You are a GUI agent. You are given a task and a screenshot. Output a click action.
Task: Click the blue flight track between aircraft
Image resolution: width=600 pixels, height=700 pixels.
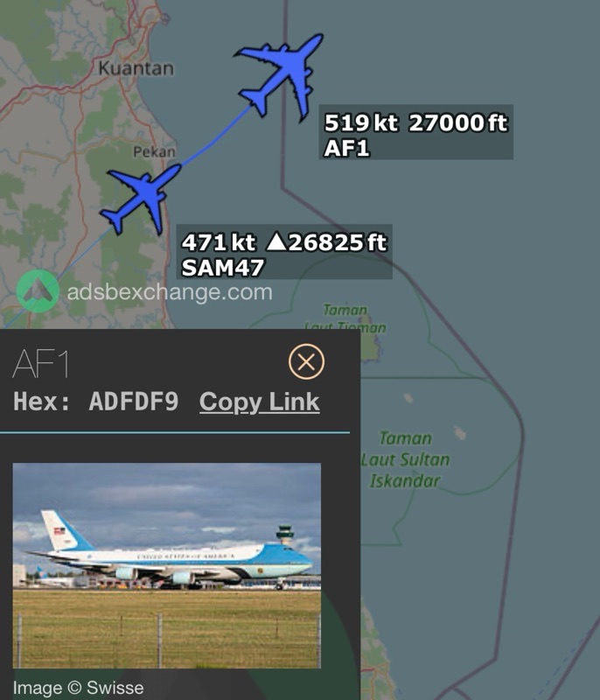coord(216,137)
